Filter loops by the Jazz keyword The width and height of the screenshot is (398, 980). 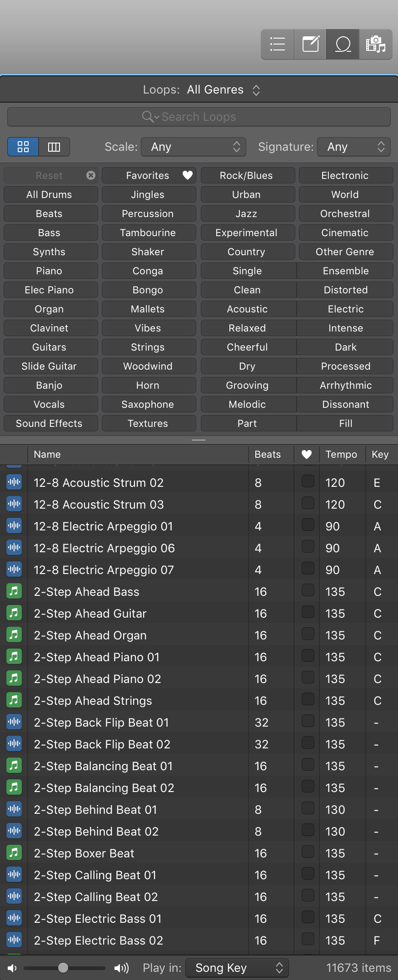point(248,213)
